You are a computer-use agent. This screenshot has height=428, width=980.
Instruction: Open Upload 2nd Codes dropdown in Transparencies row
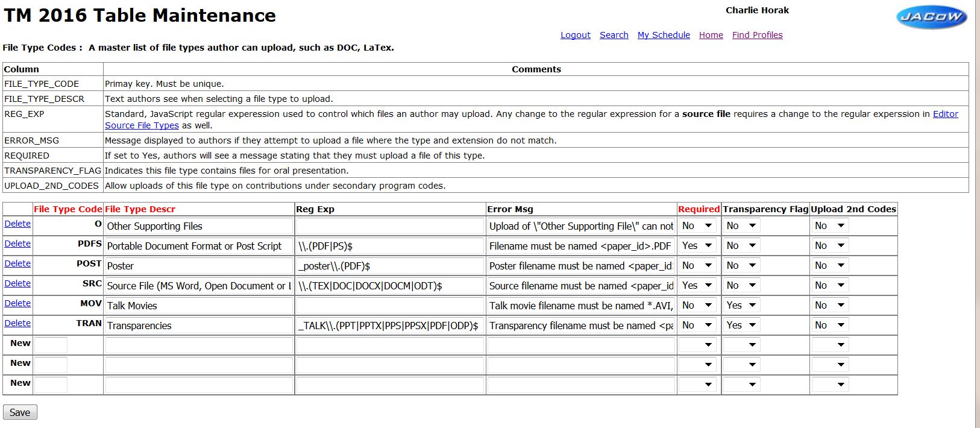[x=831, y=326]
